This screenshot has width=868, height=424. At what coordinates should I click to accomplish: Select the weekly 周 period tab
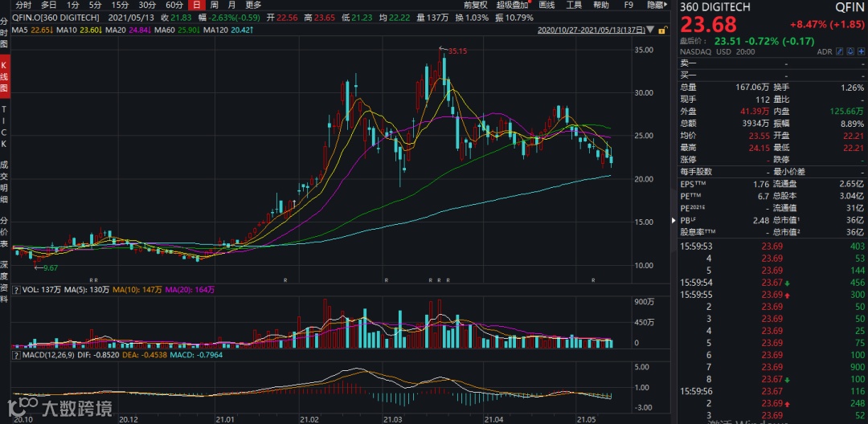tap(215, 6)
